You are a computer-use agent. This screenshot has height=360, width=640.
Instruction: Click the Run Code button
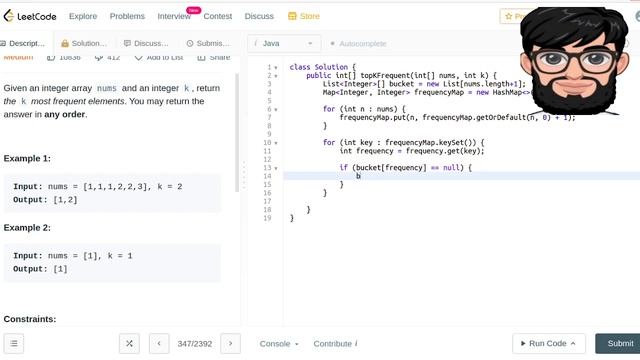549,344
